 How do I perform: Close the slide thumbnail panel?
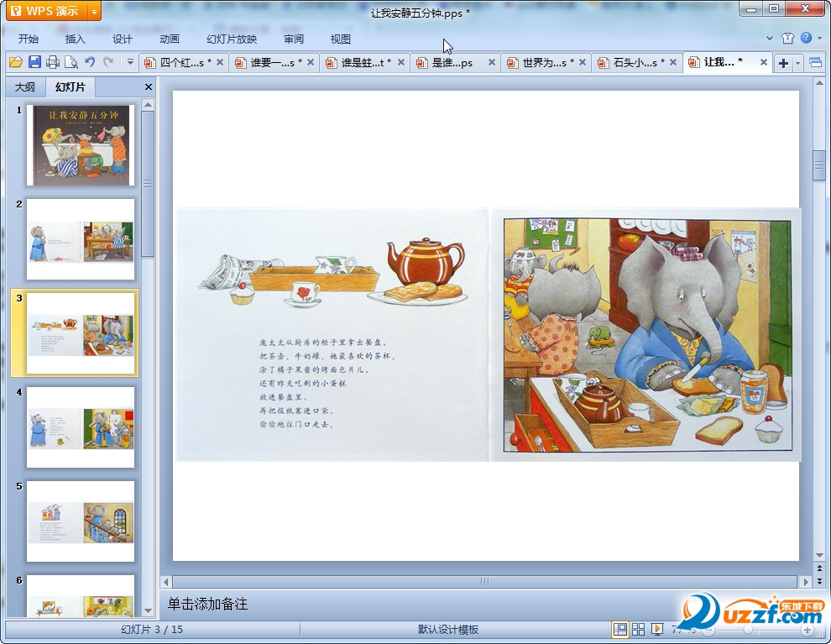(149, 87)
